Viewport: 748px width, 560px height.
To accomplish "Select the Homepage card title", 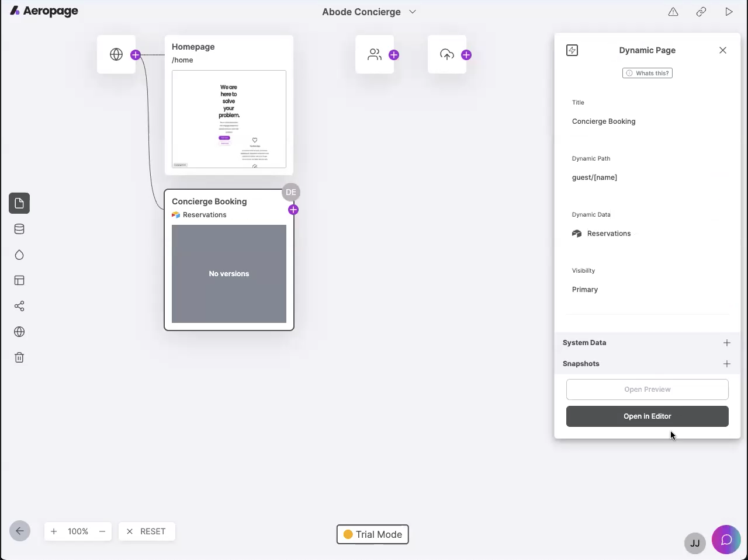I will pos(193,47).
